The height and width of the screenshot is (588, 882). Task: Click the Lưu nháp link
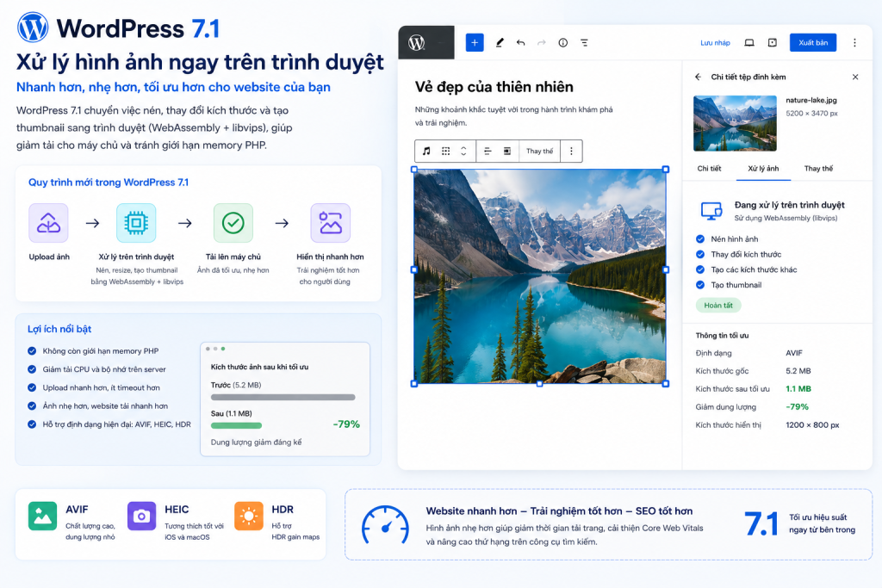coord(715,43)
